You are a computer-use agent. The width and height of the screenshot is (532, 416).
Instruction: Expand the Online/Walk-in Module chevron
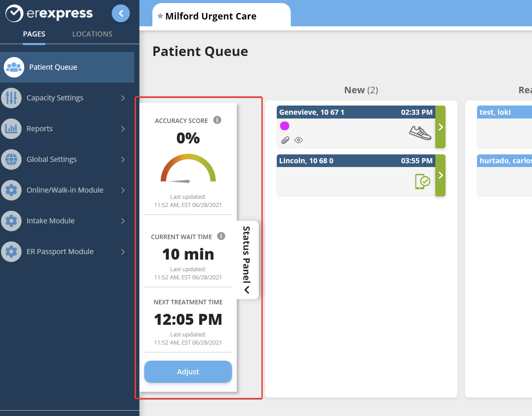tap(123, 190)
